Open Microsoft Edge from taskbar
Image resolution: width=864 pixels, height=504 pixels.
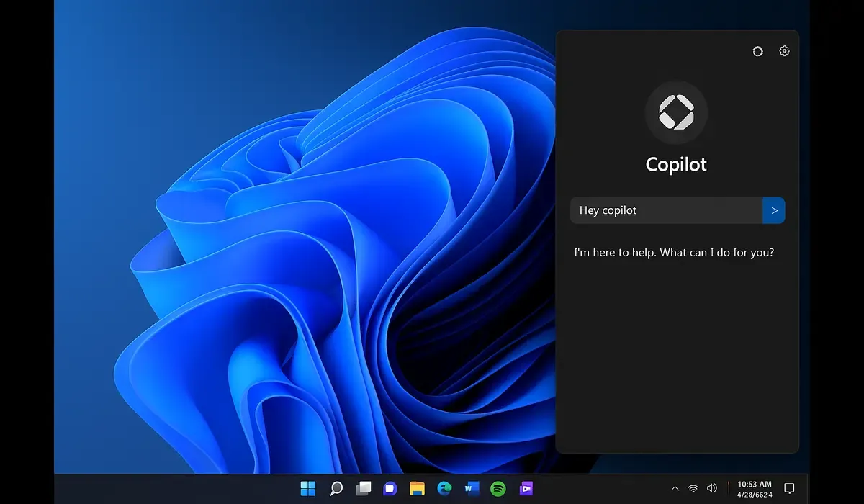point(444,489)
